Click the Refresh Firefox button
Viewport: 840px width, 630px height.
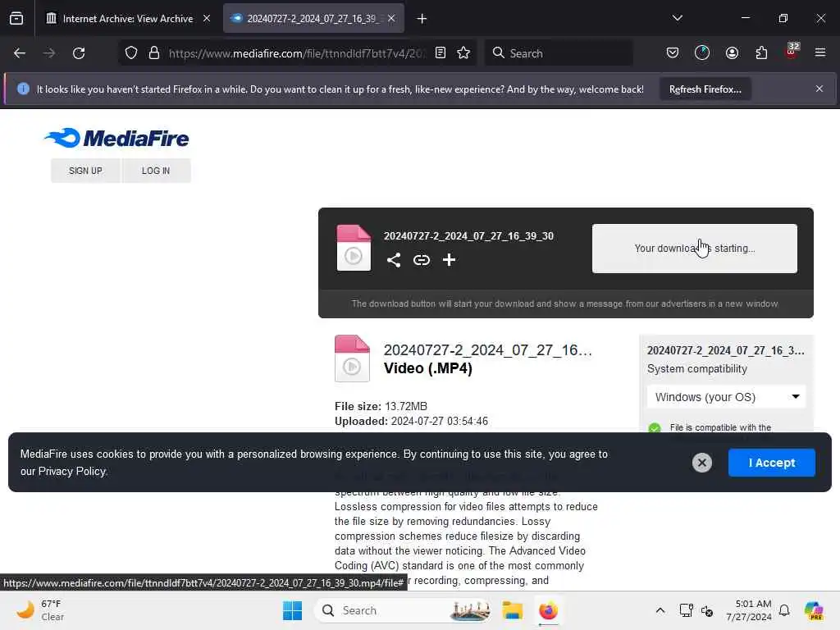705,89
